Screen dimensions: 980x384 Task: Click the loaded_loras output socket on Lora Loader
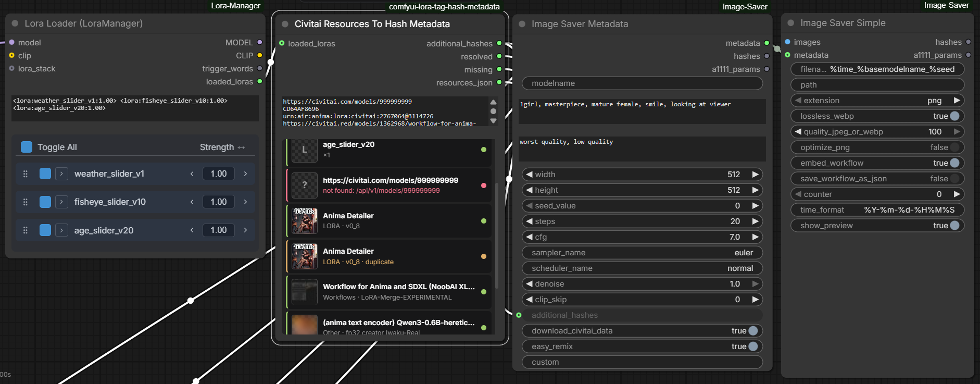[x=259, y=81]
